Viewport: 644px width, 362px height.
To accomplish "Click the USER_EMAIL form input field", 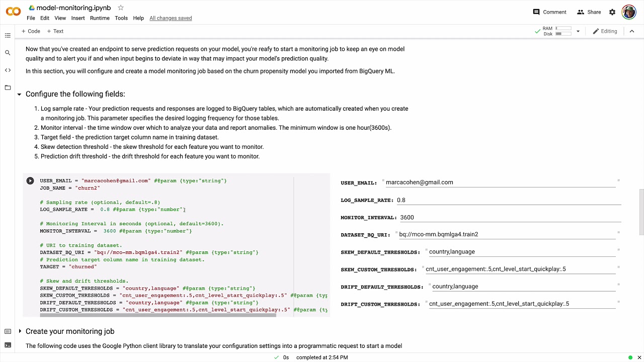I will (x=501, y=183).
